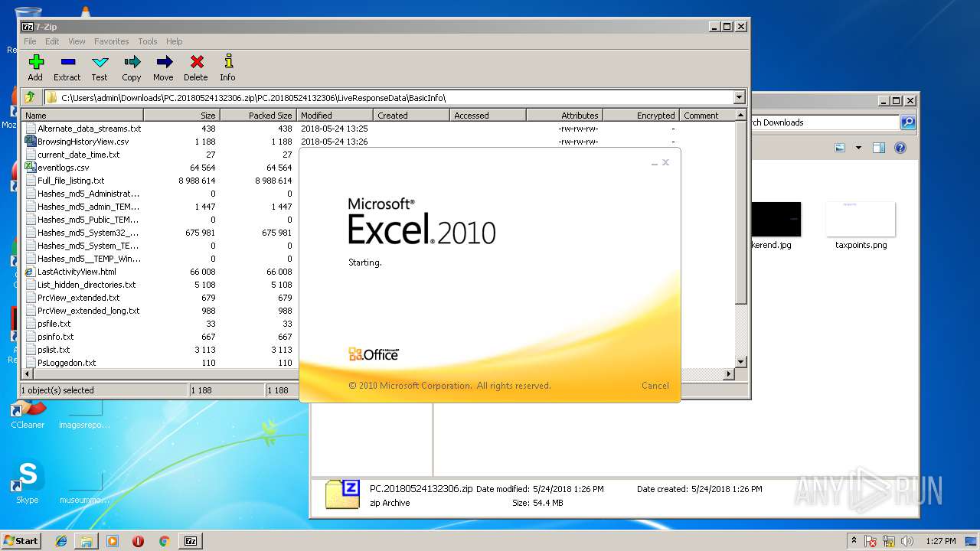
Task: Click the search magnifier icon in Explorer
Action: [907, 122]
